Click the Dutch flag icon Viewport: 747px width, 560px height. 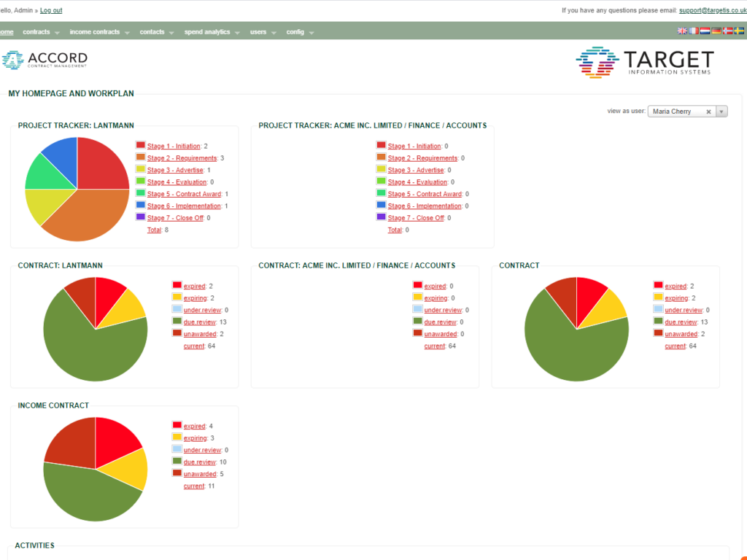click(x=705, y=31)
